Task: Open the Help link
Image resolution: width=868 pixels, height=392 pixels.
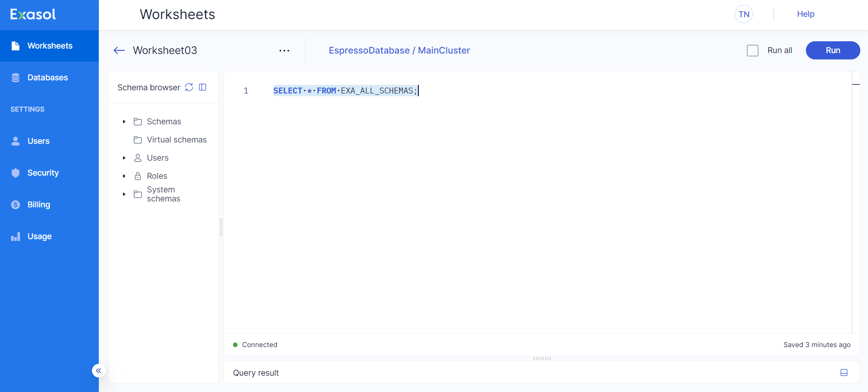Action: pos(805,14)
